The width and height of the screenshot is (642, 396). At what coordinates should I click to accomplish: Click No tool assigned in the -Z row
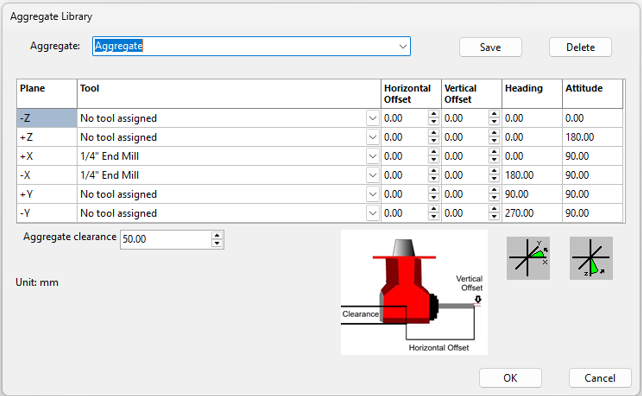click(x=118, y=118)
